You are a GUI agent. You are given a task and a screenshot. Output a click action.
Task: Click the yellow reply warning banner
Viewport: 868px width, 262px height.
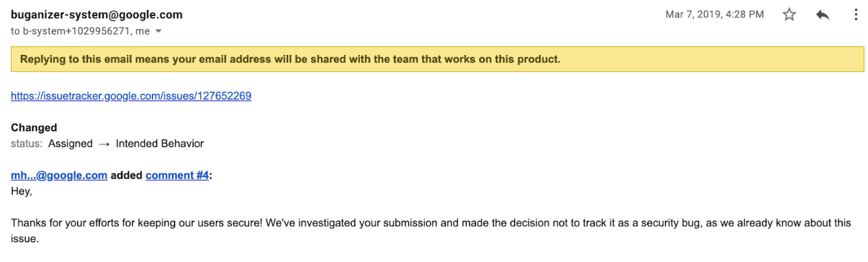pyautogui.click(x=437, y=60)
